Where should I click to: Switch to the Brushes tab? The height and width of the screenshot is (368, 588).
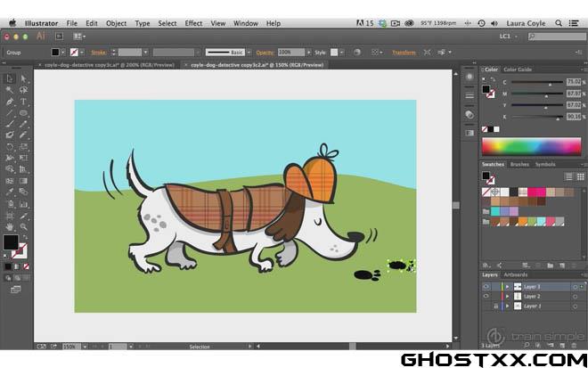coord(519,164)
